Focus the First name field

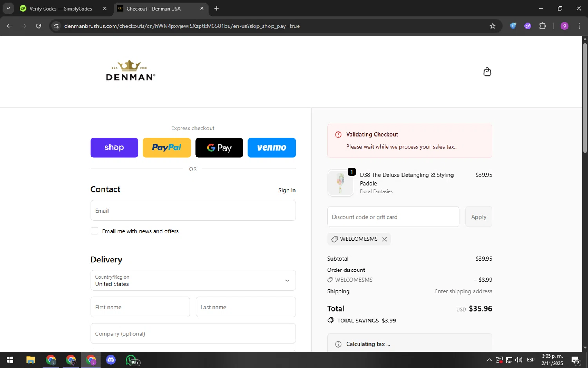point(140,307)
